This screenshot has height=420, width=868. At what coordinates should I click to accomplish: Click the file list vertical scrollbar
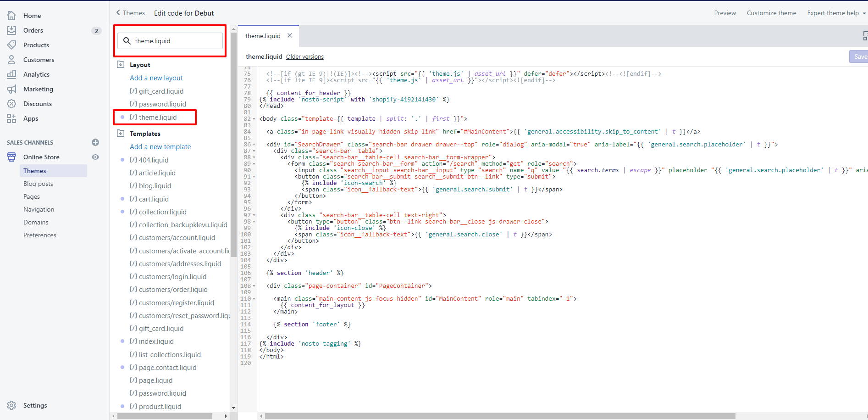(233, 145)
